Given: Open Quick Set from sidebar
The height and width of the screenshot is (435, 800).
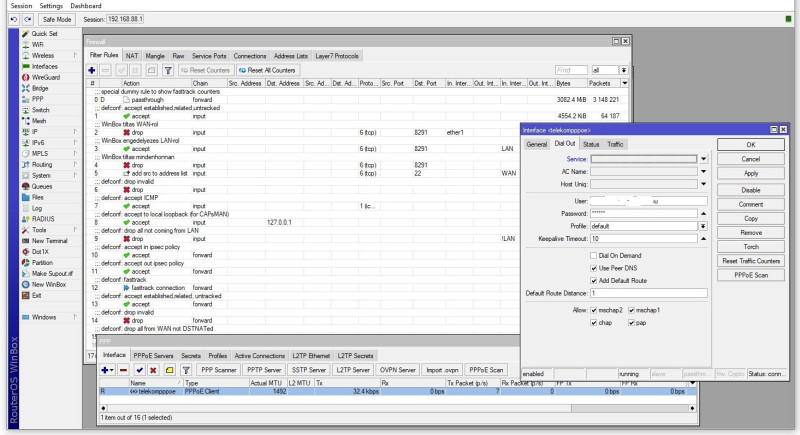Looking at the screenshot, I should 44,34.
